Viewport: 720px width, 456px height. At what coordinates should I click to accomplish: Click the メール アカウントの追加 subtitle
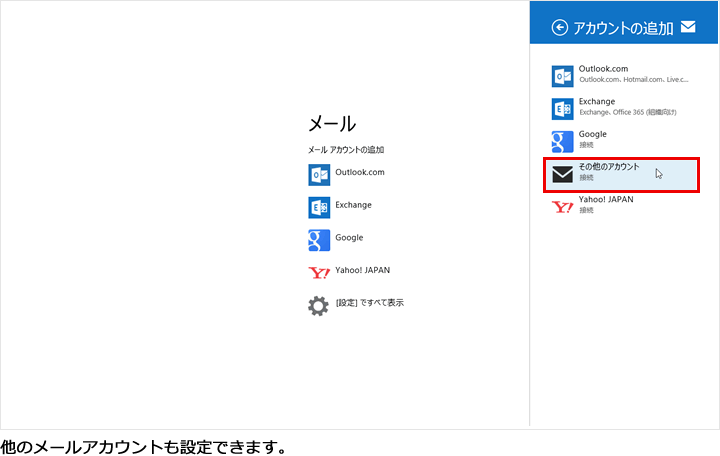pos(346,150)
